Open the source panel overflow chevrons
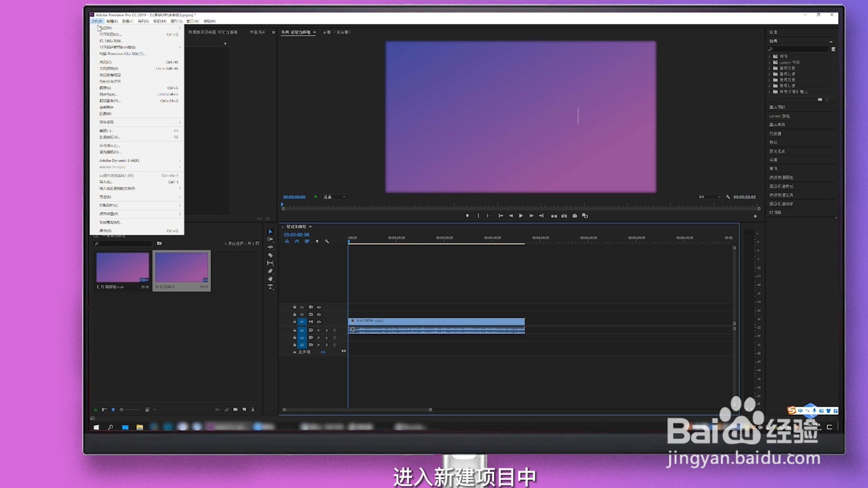868x488 pixels. [x=273, y=32]
